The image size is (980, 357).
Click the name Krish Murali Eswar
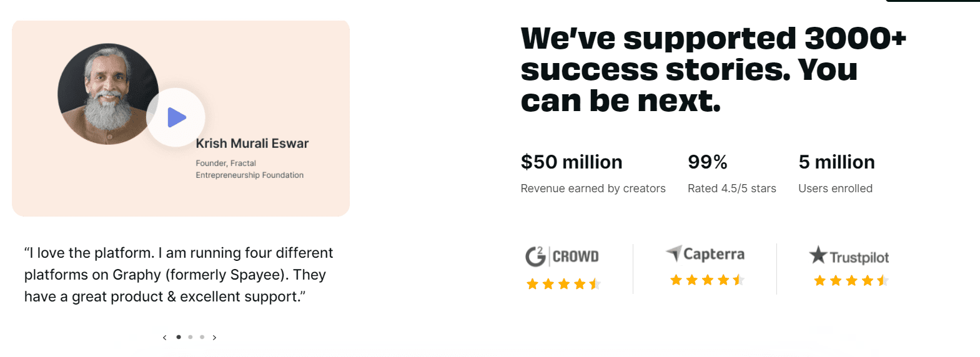[252, 144]
